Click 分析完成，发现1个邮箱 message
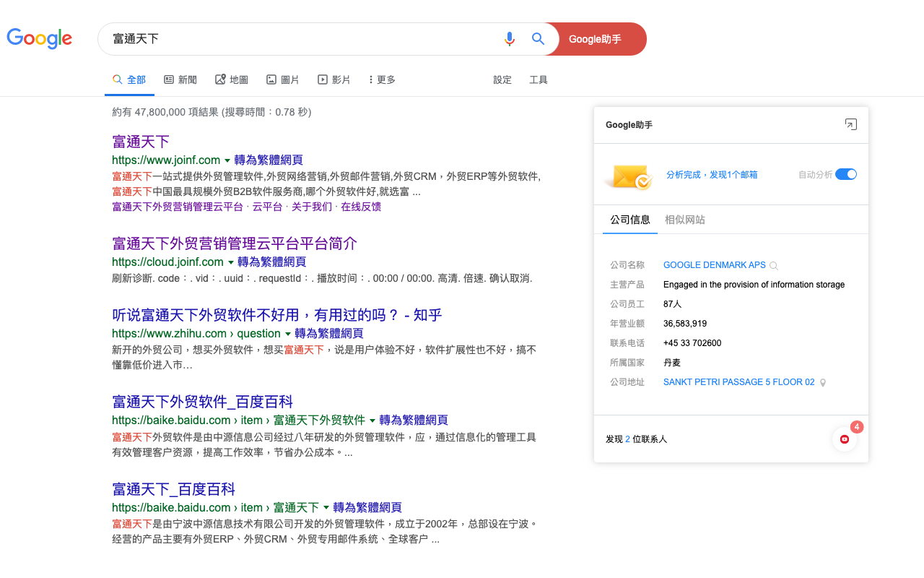Screen dimensions: 924x578 [712, 175]
